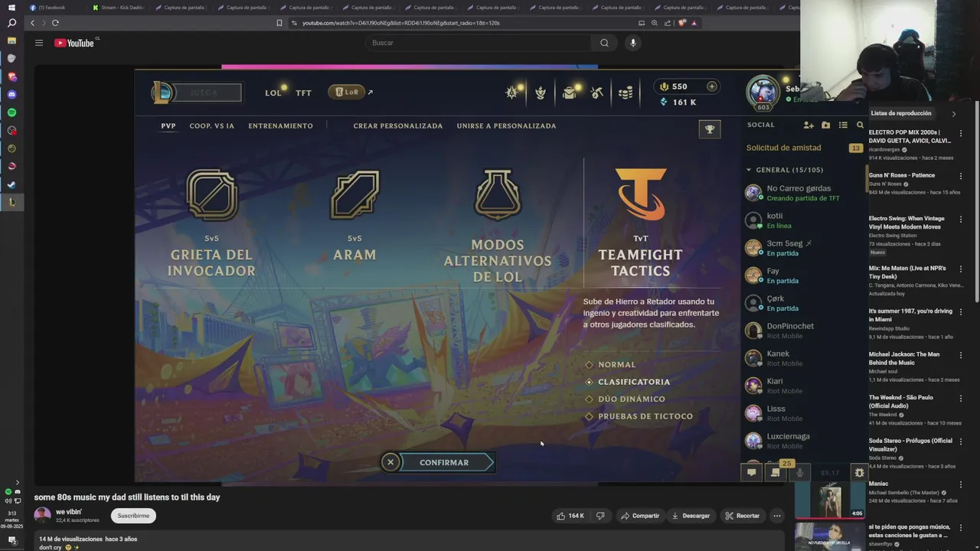Image resolution: width=980 pixels, height=551 pixels.
Task: Cancel lobby with X beside Confirmar
Action: pyautogui.click(x=390, y=462)
